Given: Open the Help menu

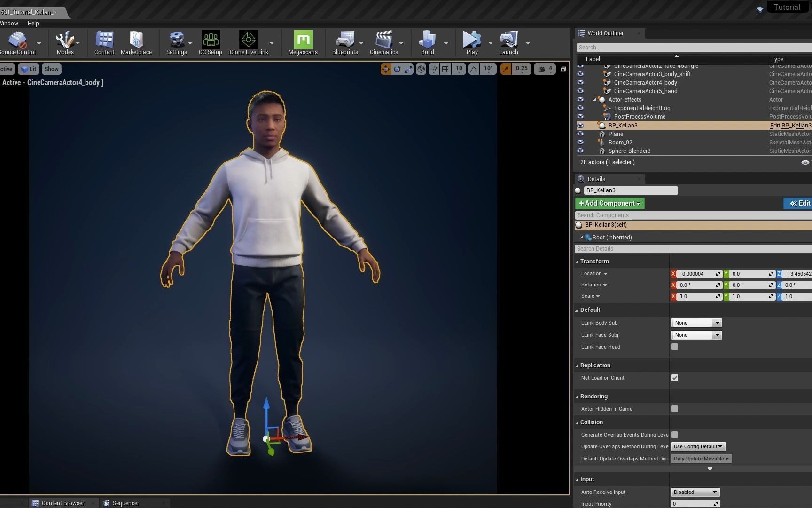Looking at the screenshot, I should click(33, 23).
